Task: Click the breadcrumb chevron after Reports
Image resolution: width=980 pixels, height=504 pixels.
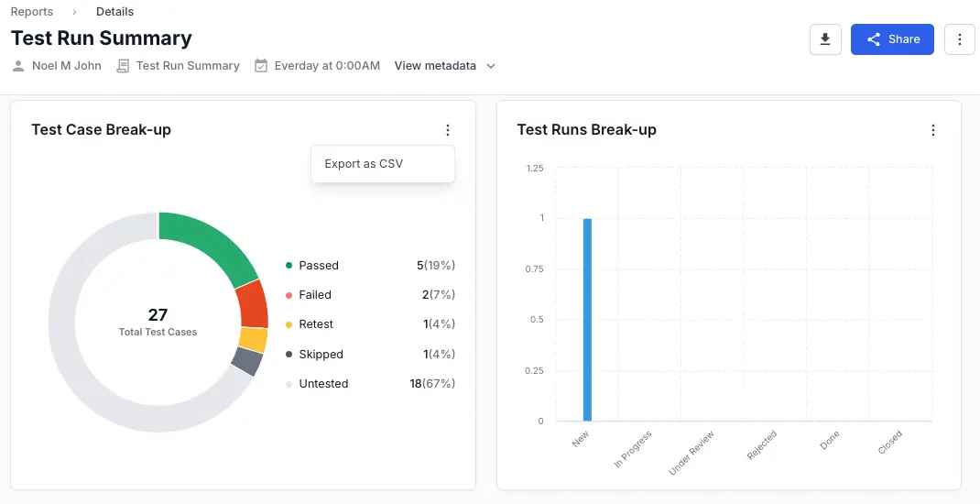Action: 74,12
